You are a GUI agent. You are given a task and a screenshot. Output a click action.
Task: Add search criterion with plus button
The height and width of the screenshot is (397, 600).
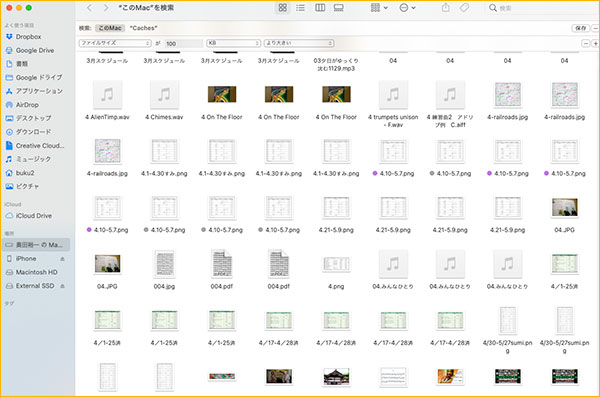click(595, 44)
